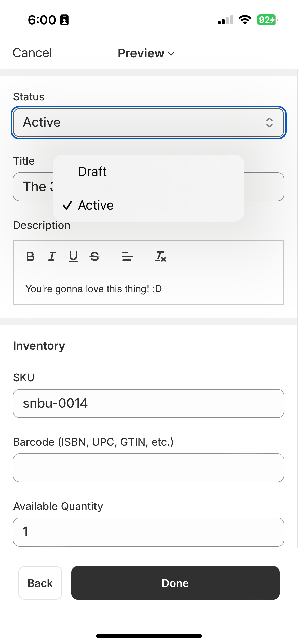Tap the Wi-Fi icon in status bar

point(245,20)
